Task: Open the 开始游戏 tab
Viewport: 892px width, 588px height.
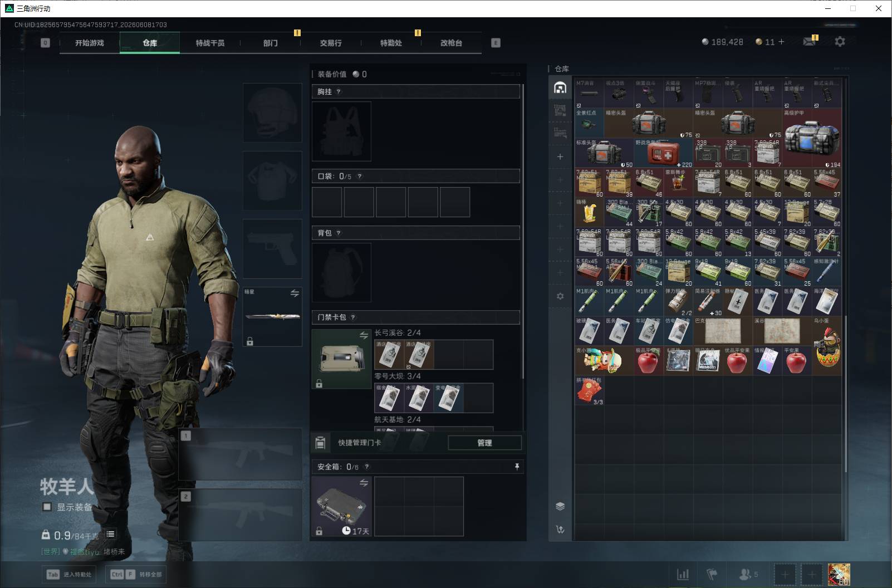Action: point(90,43)
